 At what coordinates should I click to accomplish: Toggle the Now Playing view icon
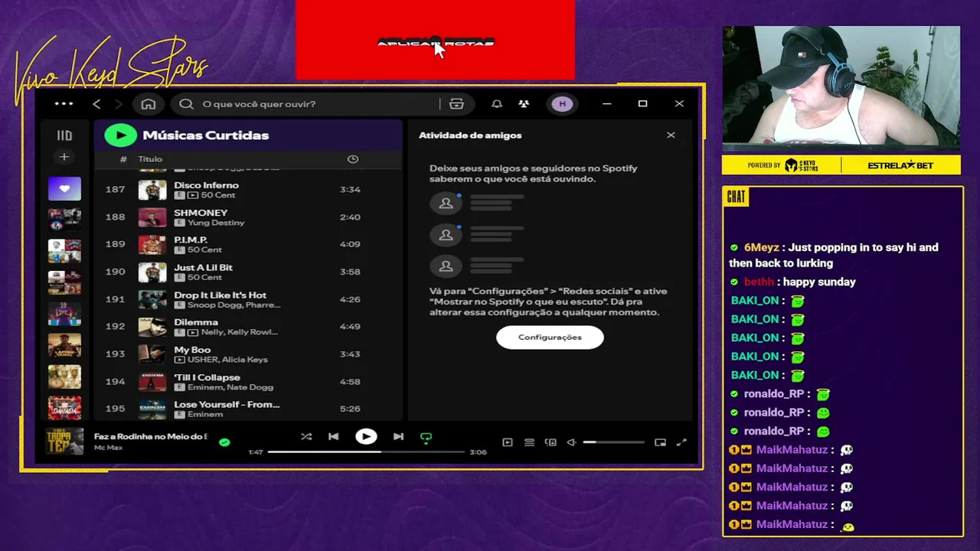[x=507, y=442]
